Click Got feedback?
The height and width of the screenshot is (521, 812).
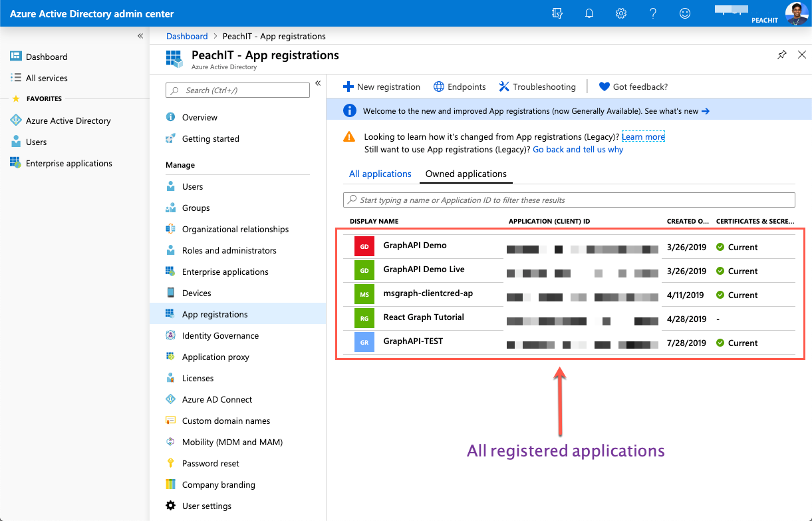(x=633, y=87)
